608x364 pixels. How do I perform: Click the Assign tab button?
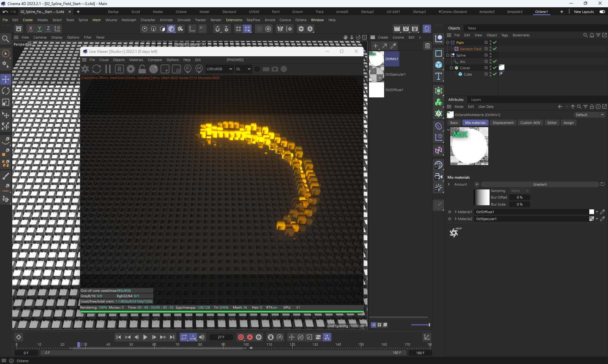[568, 123]
